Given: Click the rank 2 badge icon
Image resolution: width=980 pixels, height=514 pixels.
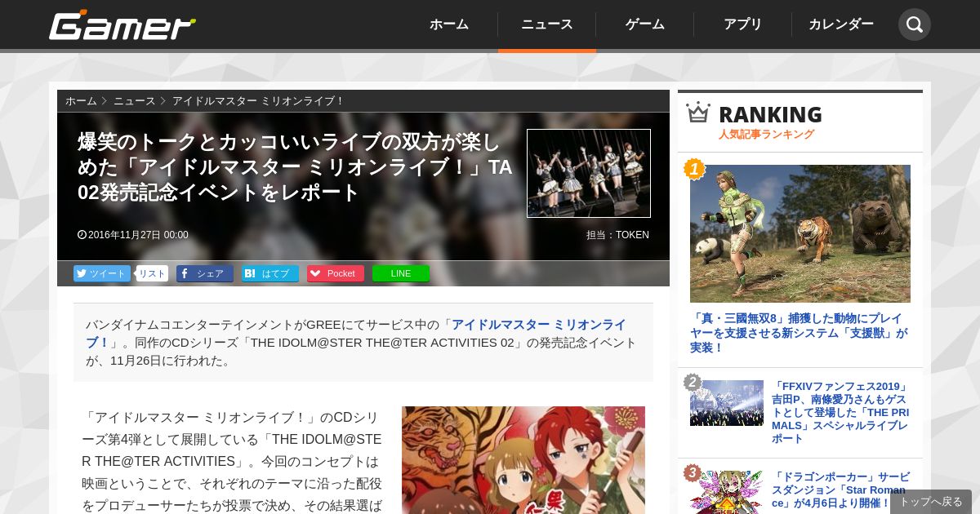Looking at the screenshot, I should point(693,383).
